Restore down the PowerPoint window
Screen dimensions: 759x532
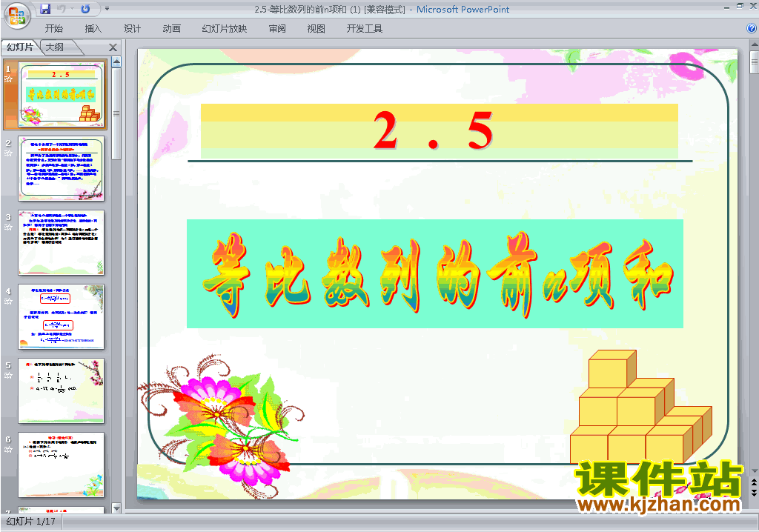740,6
